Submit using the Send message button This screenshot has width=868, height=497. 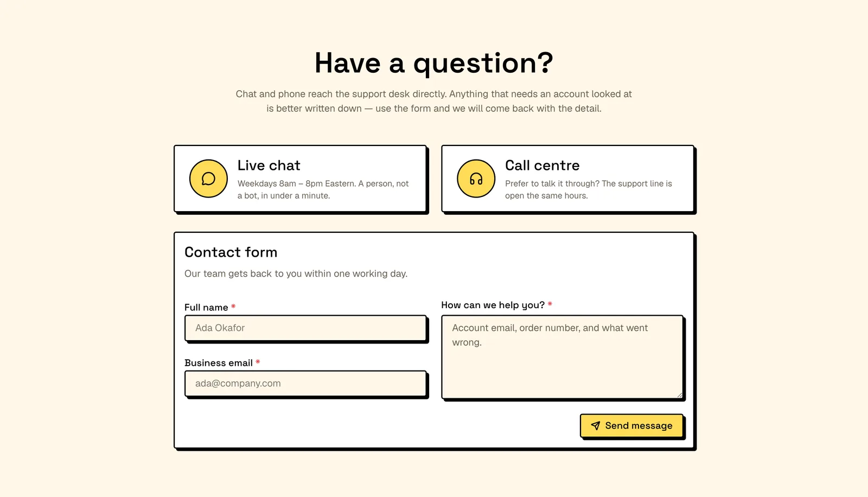click(x=631, y=426)
